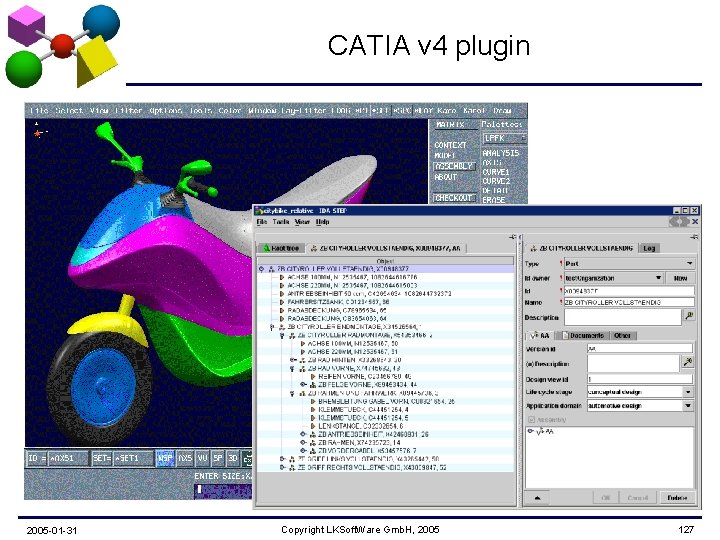
Task: Open the Description editor icon
Action: [x=689, y=316]
